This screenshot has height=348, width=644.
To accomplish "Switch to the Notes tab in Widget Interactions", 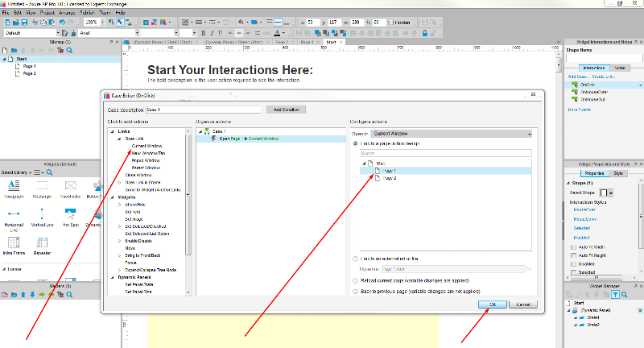I will coord(620,68).
